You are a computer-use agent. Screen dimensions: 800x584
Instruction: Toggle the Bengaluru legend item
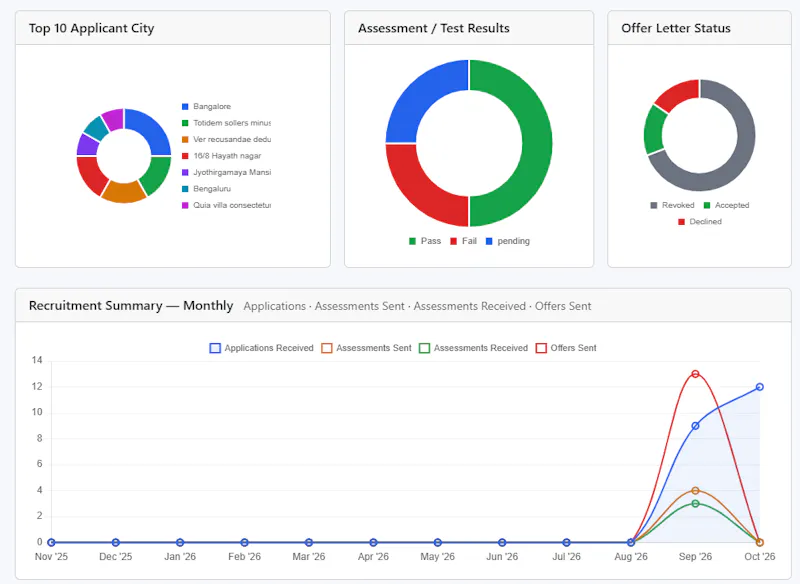pos(207,189)
